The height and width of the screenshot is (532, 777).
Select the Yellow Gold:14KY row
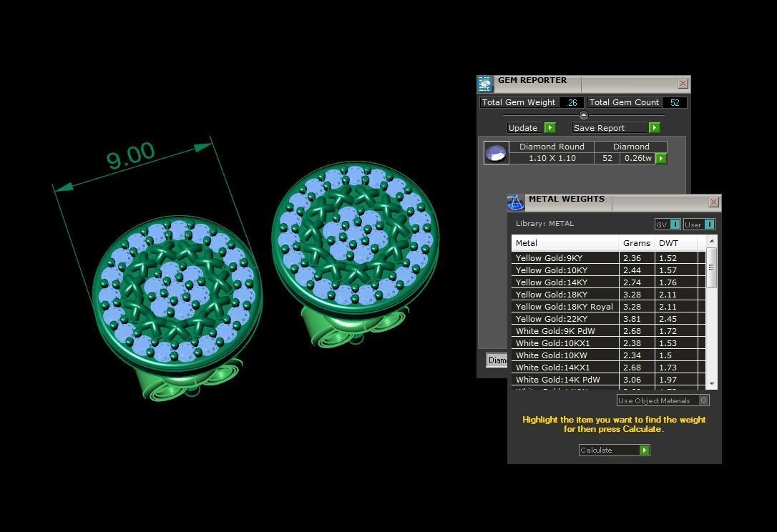609,282
